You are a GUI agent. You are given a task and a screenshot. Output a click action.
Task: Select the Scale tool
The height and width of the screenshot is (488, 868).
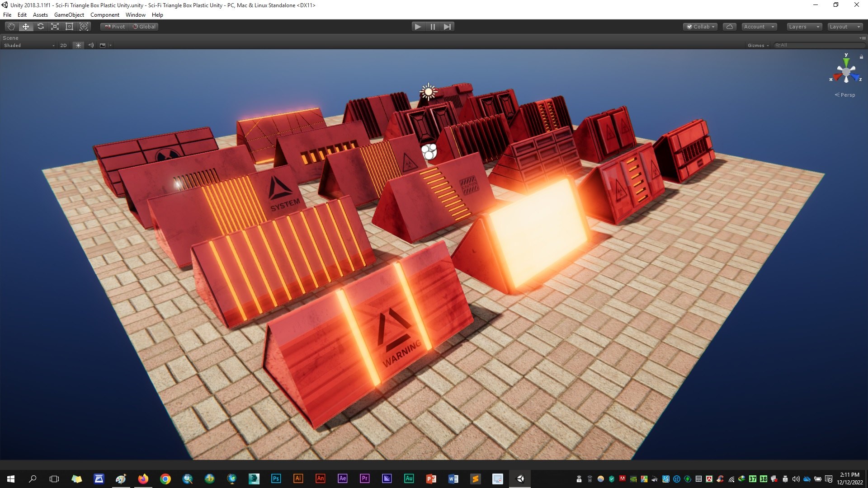coord(55,27)
